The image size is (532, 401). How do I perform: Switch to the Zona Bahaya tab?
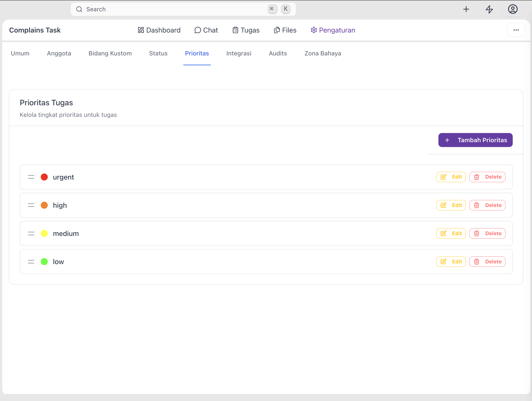[323, 53]
